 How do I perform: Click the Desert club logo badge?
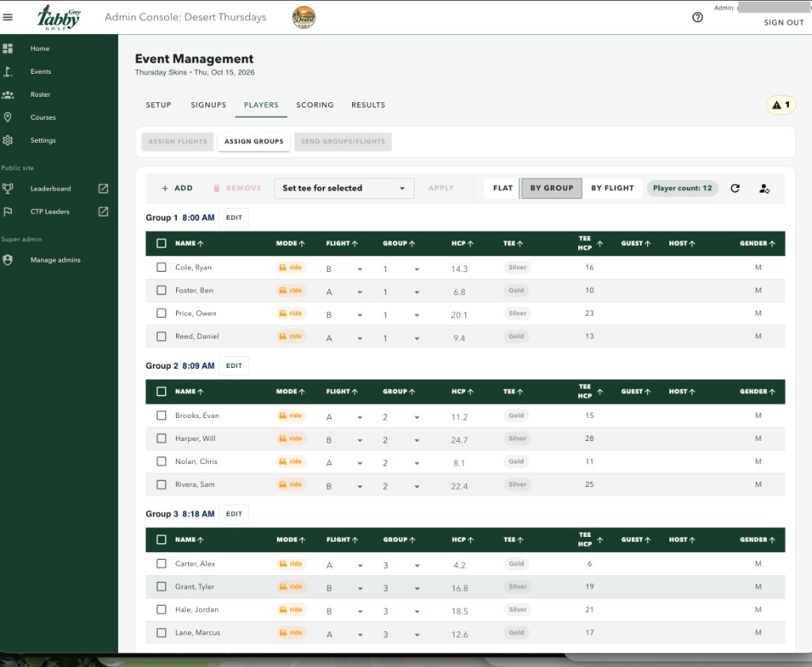[x=304, y=17]
